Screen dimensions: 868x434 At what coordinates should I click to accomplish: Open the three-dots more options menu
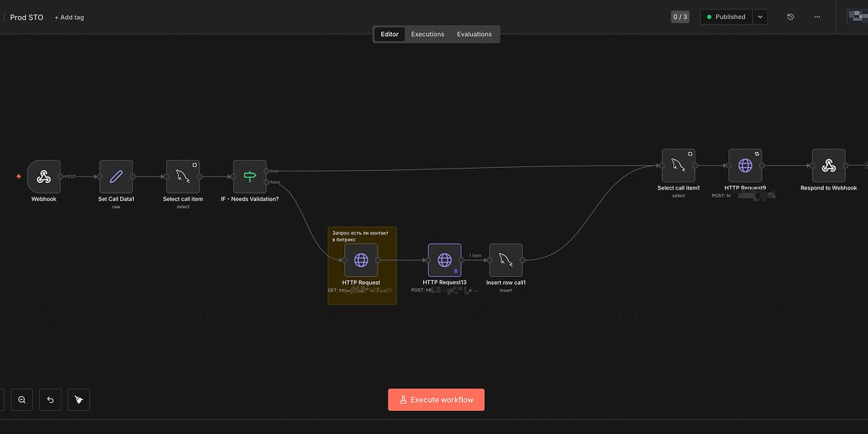[x=817, y=17]
